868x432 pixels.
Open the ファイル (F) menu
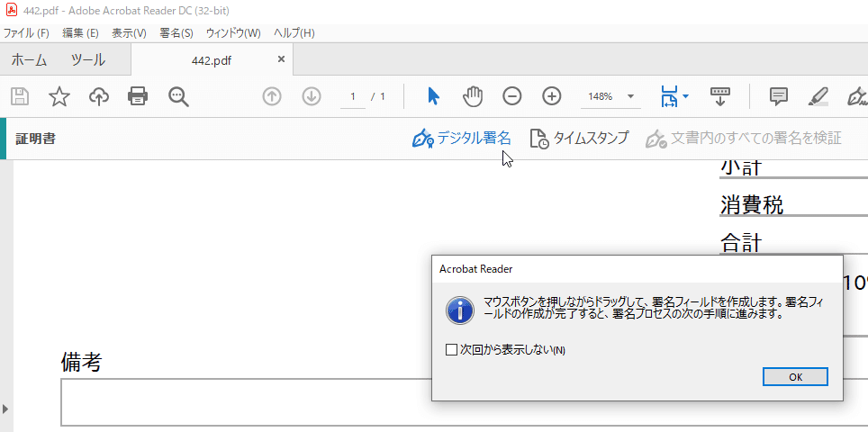(x=26, y=33)
